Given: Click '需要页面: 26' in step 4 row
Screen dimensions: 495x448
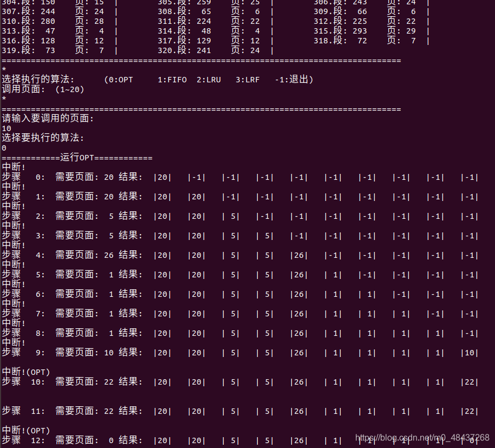Looking at the screenshot, I should point(84,255).
